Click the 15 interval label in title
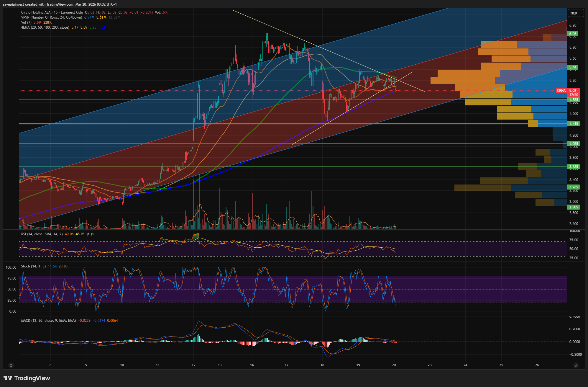The height and width of the screenshot is (387, 588). (56, 12)
